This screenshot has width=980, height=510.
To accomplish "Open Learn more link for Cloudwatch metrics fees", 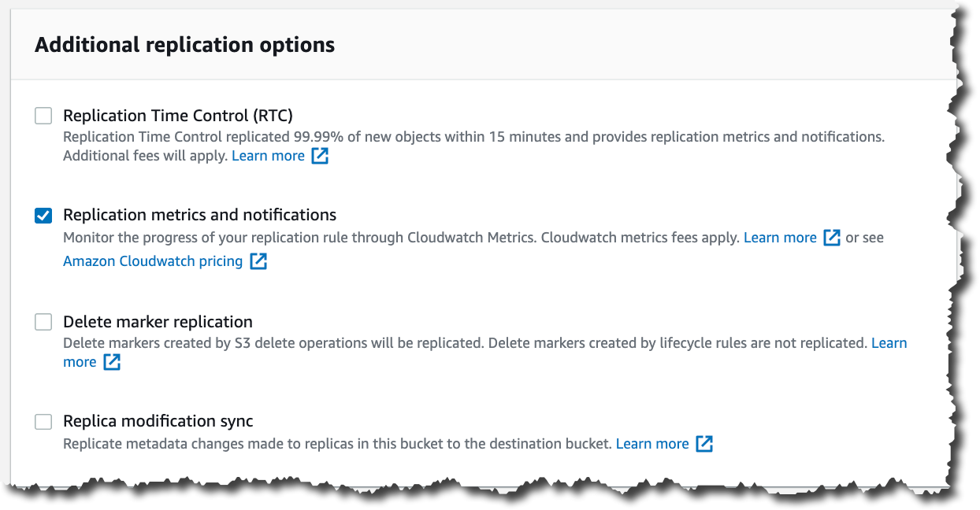I will click(x=780, y=238).
